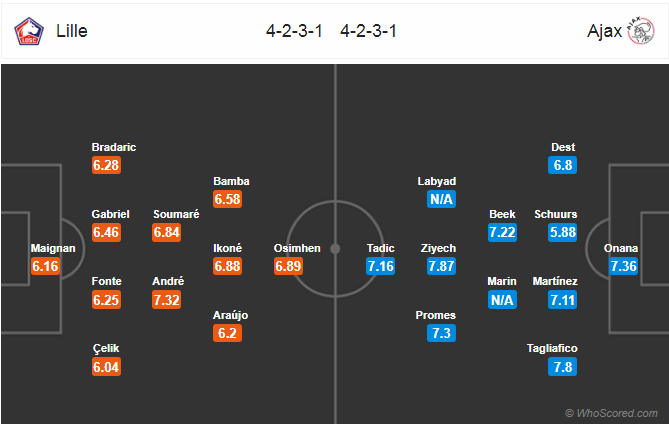Image resolution: width=669 pixels, height=424 pixels.
Task: Select the Dest player name
Action: point(563,147)
